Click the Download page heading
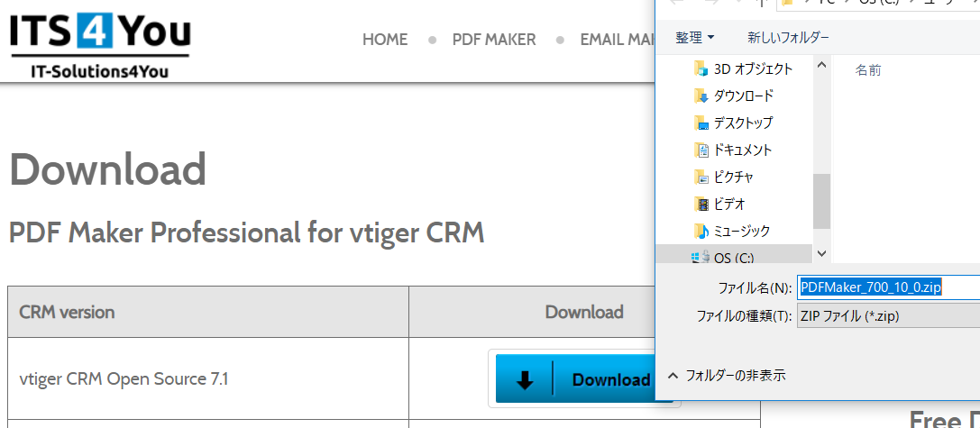 tap(107, 169)
